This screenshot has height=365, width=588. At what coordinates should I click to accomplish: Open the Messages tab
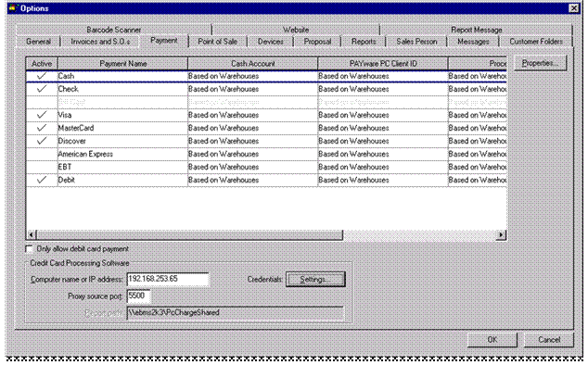[x=473, y=41]
